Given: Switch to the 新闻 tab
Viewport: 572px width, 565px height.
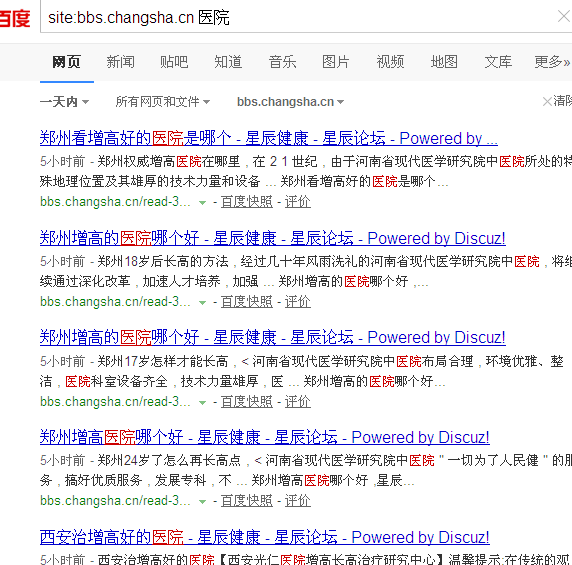Looking at the screenshot, I should (120, 62).
